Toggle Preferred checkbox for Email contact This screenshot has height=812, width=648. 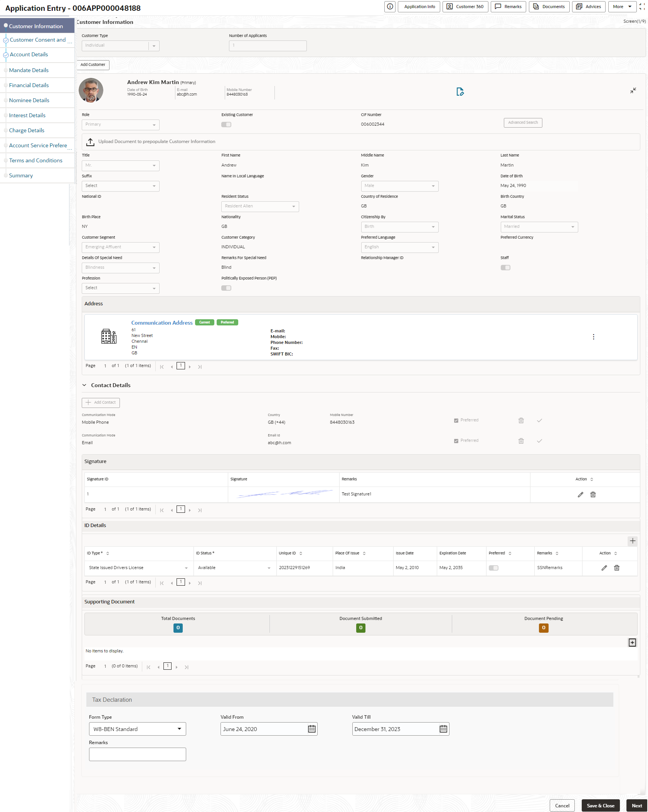click(x=456, y=441)
